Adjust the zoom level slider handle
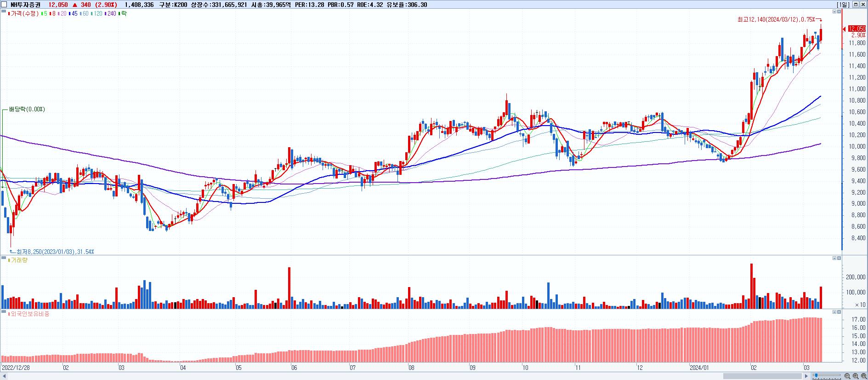The image size is (868, 380). [x=816, y=376]
